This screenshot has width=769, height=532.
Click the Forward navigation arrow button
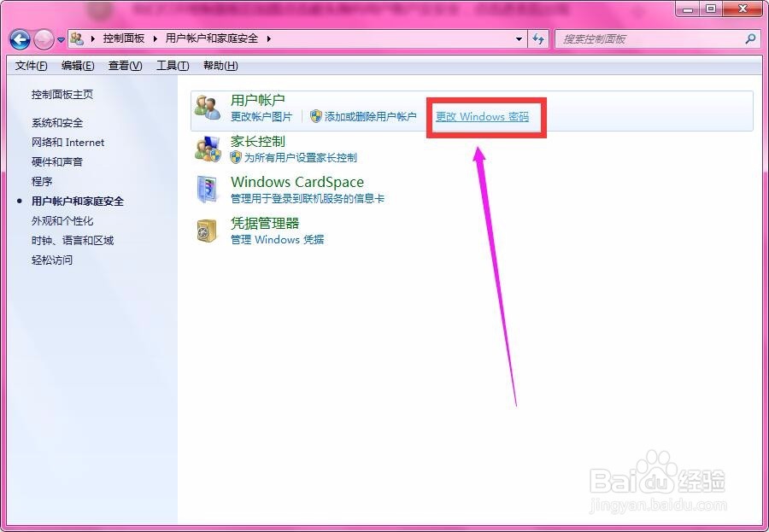click(x=44, y=39)
